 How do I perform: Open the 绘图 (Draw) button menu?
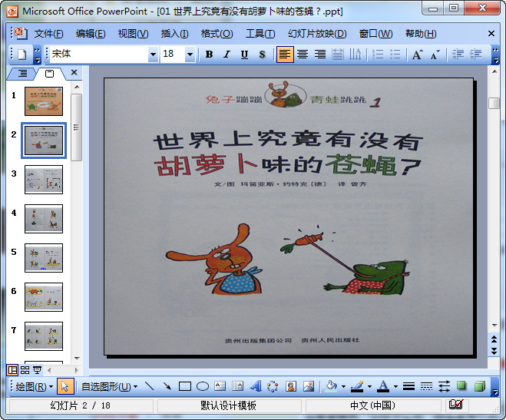point(35,386)
